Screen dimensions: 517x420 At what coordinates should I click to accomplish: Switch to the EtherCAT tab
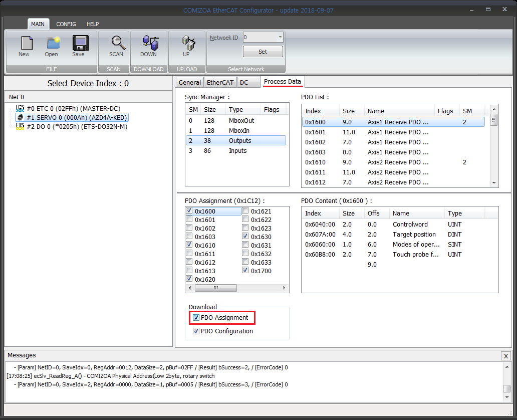220,83
